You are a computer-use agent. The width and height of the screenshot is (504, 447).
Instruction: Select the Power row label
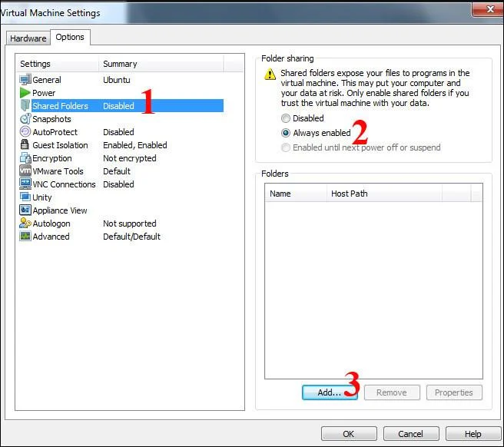click(x=44, y=93)
